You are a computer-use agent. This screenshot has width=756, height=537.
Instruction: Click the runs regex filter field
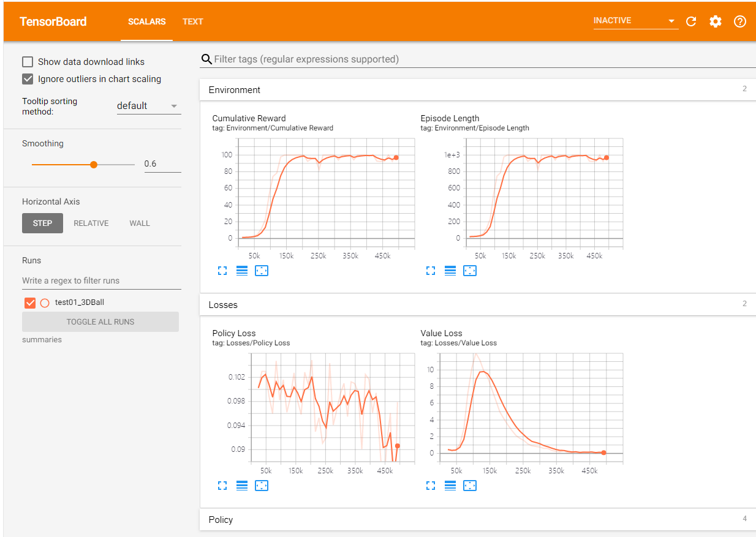pyautogui.click(x=102, y=281)
